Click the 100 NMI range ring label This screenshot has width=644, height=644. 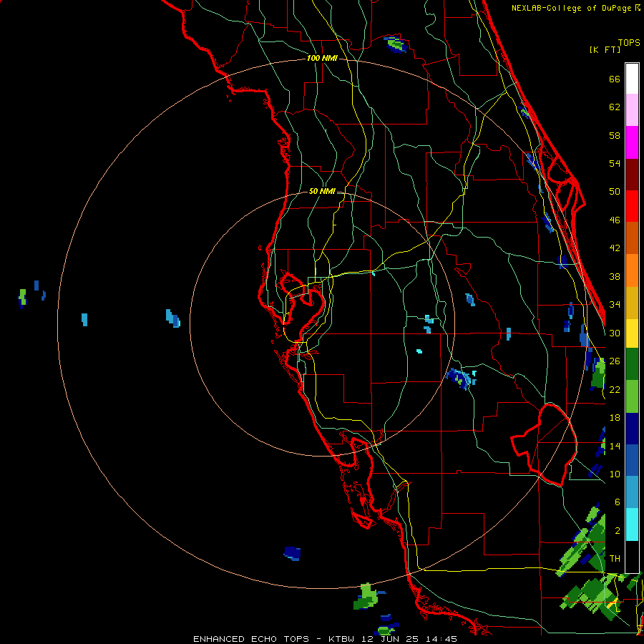pyautogui.click(x=322, y=59)
